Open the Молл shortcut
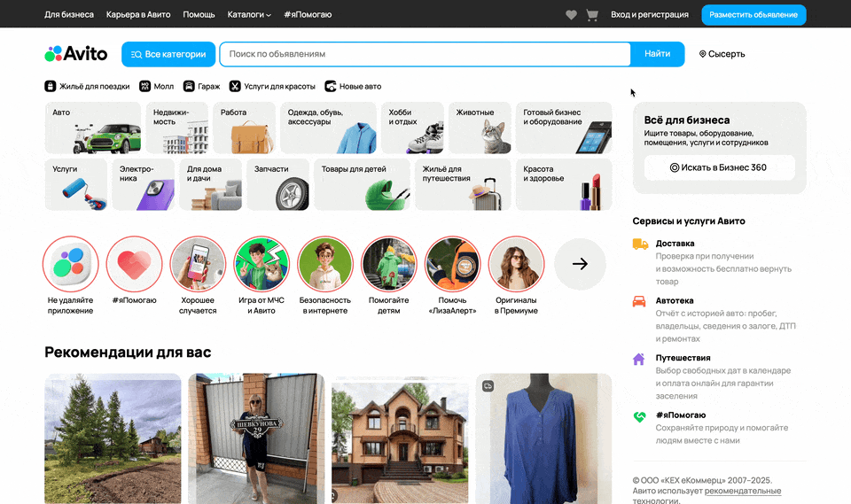Image resolution: width=851 pixels, height=504 pixels. pos(157,86)
